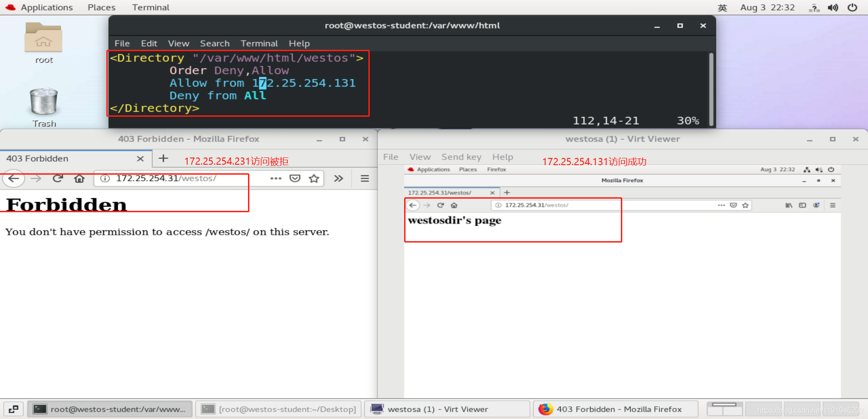Switch to westosa (1) - Virt Viewer taskbar item
Image resolution: width=868 pixels, height=419 pixels.
pos(447,409)
